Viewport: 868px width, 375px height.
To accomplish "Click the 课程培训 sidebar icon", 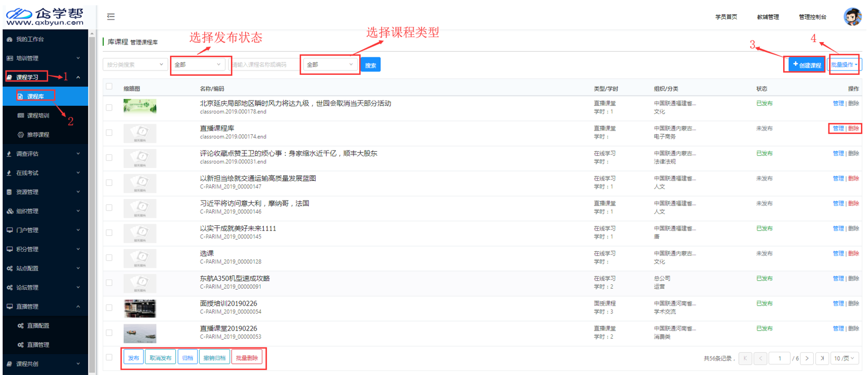I will [21, 116].
